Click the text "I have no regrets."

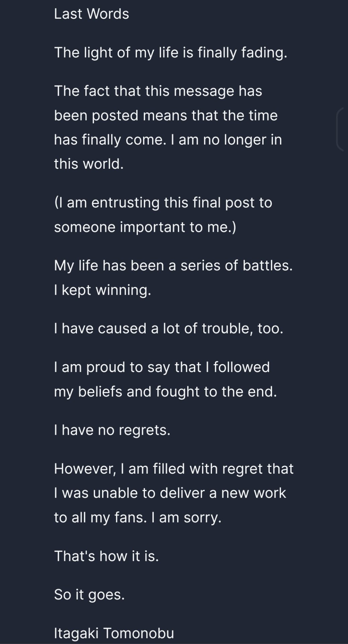[x=112, y=430]
